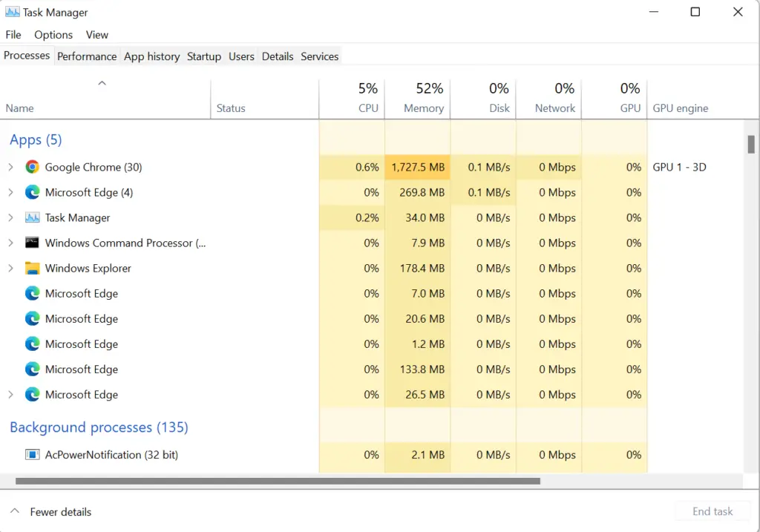This screenshot has height=532, width=760.
Task: Click the Apps (5) group heading
Action: (x=36, y=140)
